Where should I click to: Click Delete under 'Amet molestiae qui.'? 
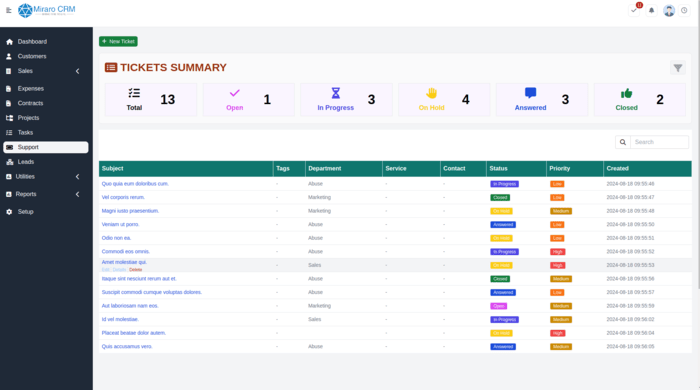pos(135,270)
